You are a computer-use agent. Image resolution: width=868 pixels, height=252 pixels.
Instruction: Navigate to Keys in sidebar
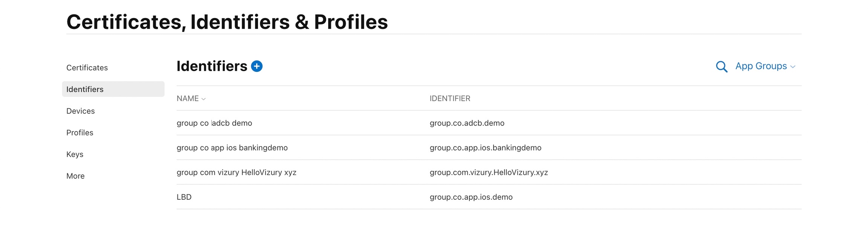coord(75,154)
